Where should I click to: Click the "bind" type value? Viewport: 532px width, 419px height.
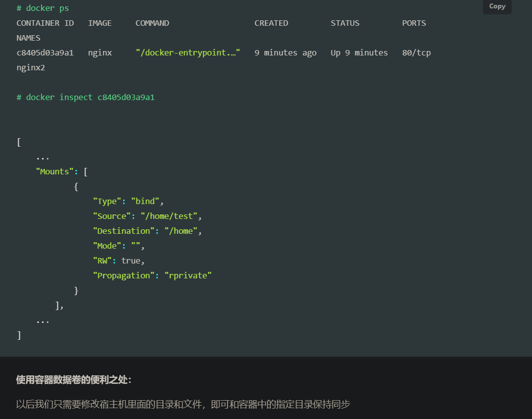pos(147,202)
